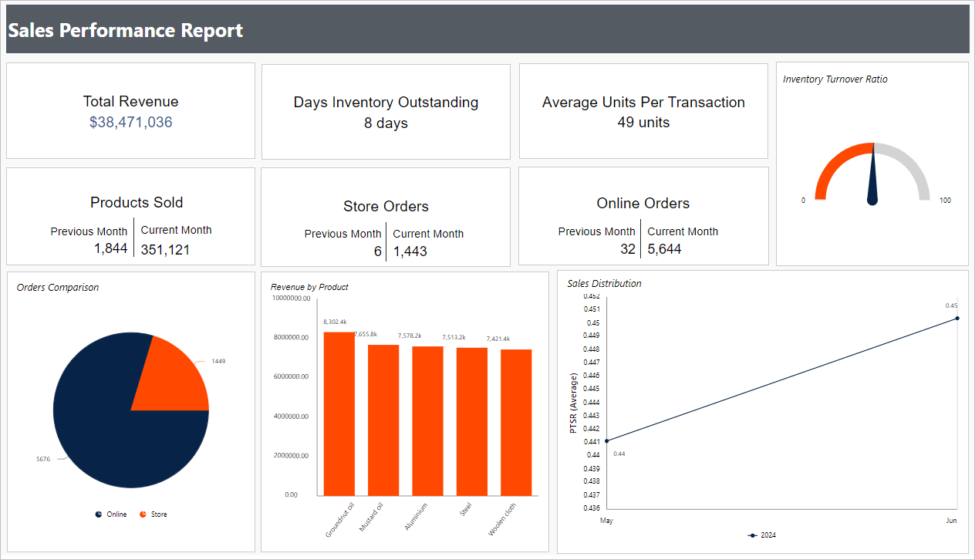
Task: Click the bar label 7,578.2k
Action: 410,336
